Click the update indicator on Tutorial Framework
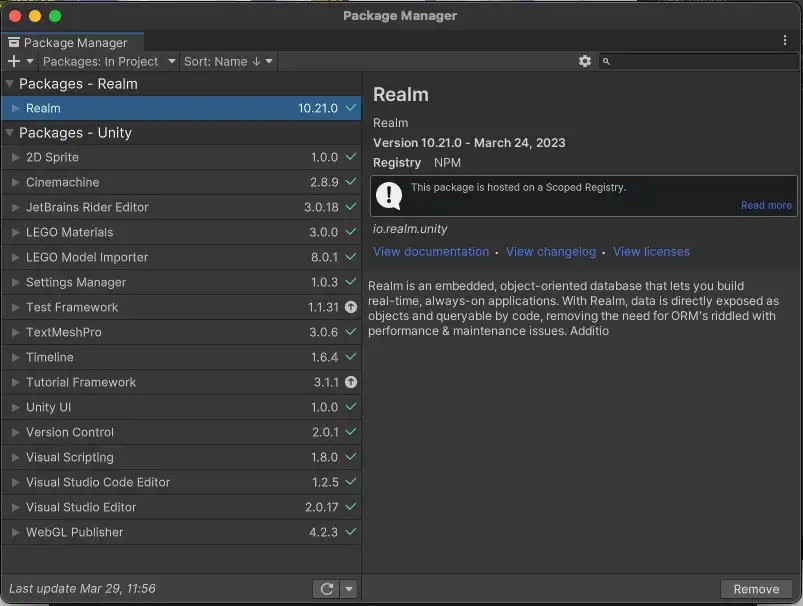The height and width of the screenshot is (606, 803). [349, 382]
